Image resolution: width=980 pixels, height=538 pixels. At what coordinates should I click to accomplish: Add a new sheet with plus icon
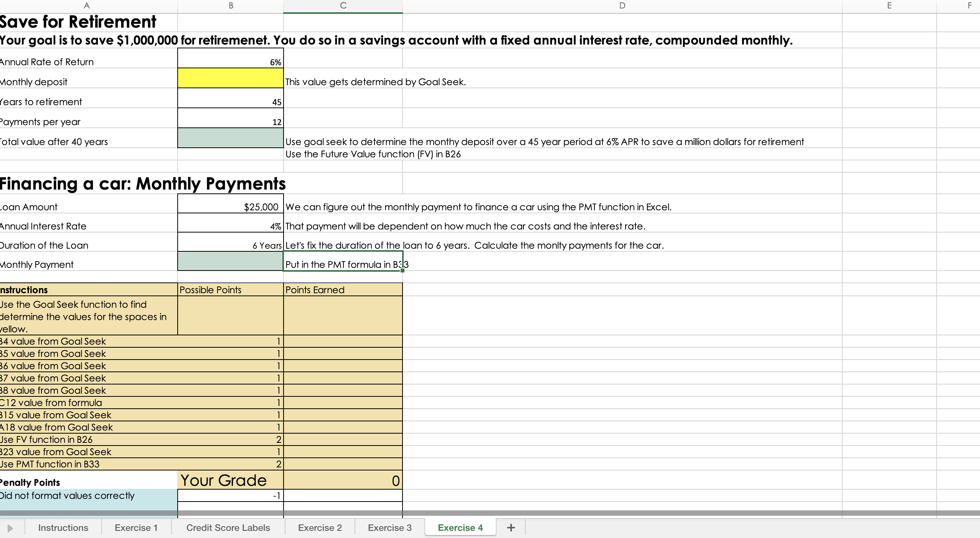pos(511,528)
